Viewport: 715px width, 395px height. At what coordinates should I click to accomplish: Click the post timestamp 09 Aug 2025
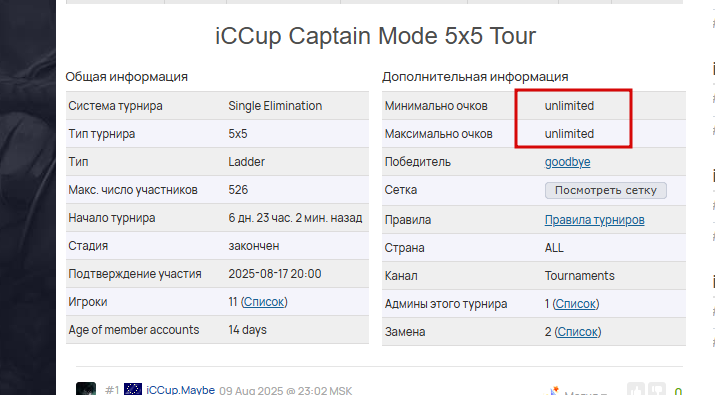click(x=285, y=391)
